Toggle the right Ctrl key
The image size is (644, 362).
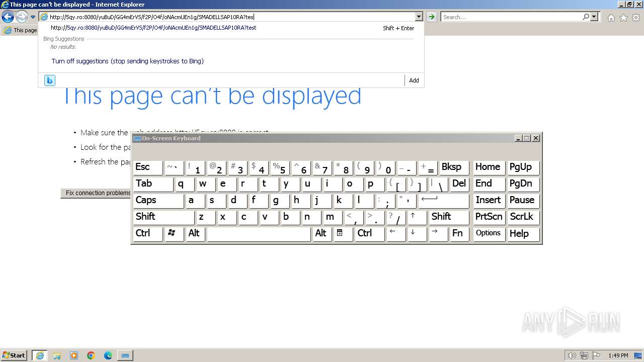point(370,234)
